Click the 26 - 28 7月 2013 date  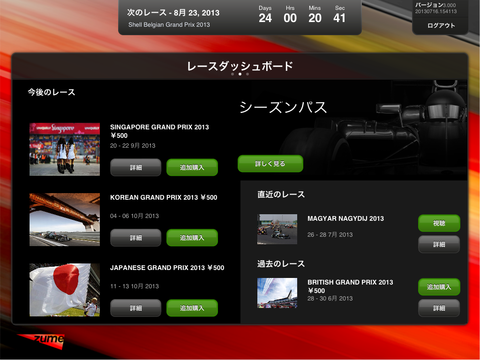coord(330,235)
